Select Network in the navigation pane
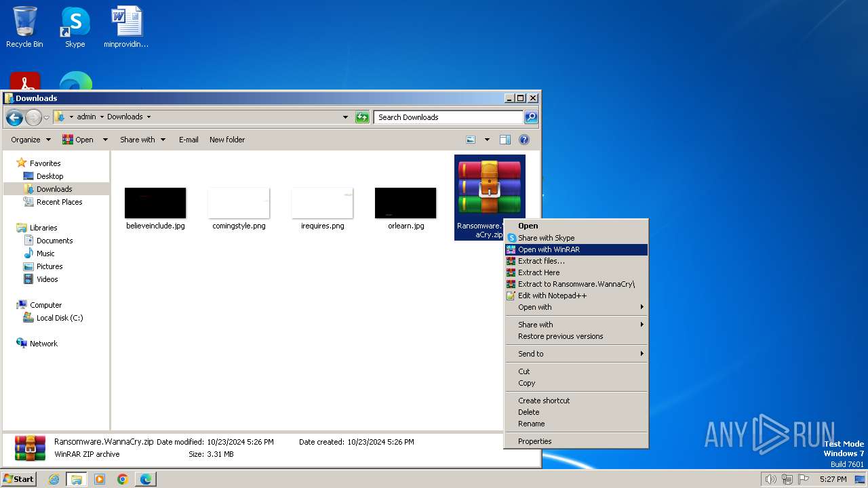 click(x=43, y=344)
